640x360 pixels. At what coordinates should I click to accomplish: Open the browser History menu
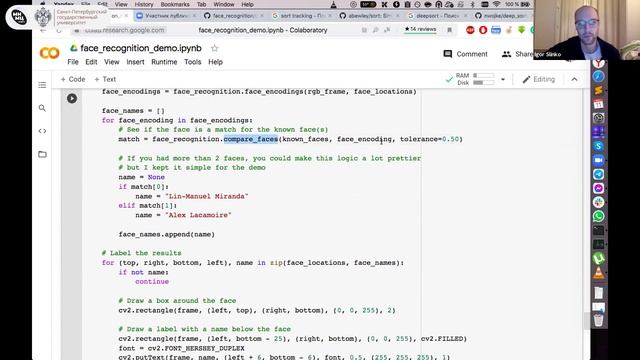coord(144,4)
